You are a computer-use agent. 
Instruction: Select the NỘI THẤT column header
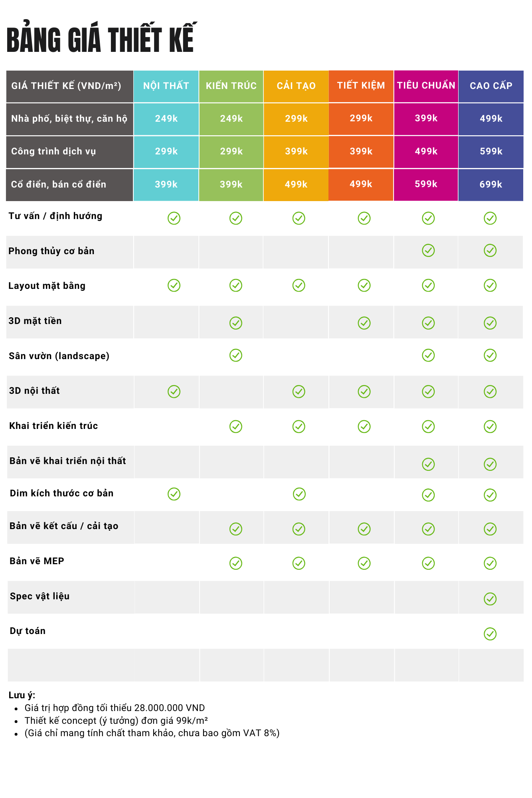(x=166, y=86)
